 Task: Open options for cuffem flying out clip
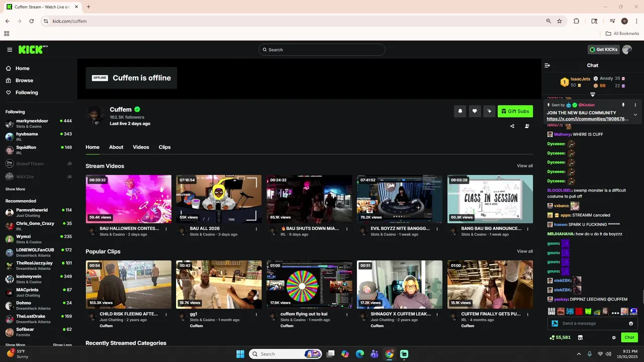click(347, 314)
